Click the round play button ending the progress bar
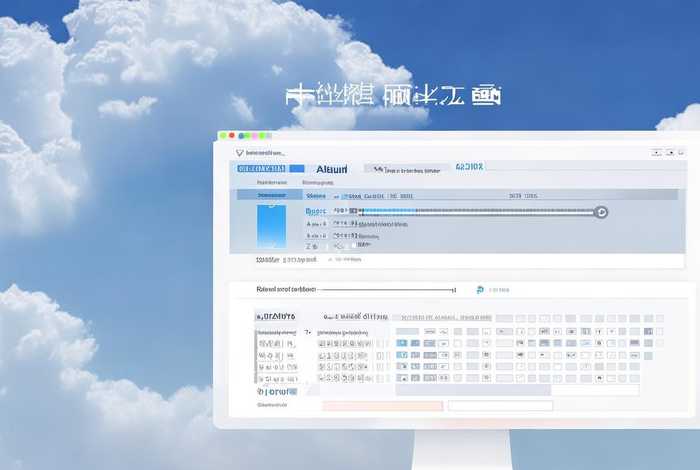700x470 pixels. [x=601, y=212]
